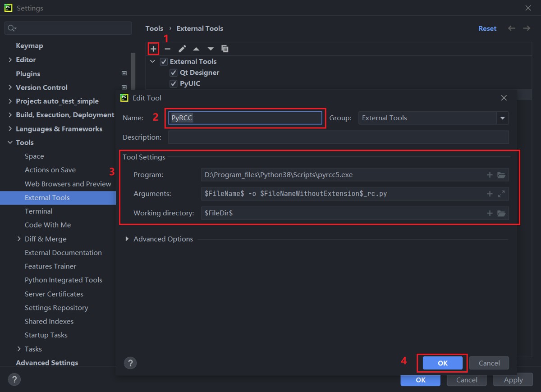The image size is (541, 392).
Task: Expand the Arguments field editor
Action: tap(501, 194)
